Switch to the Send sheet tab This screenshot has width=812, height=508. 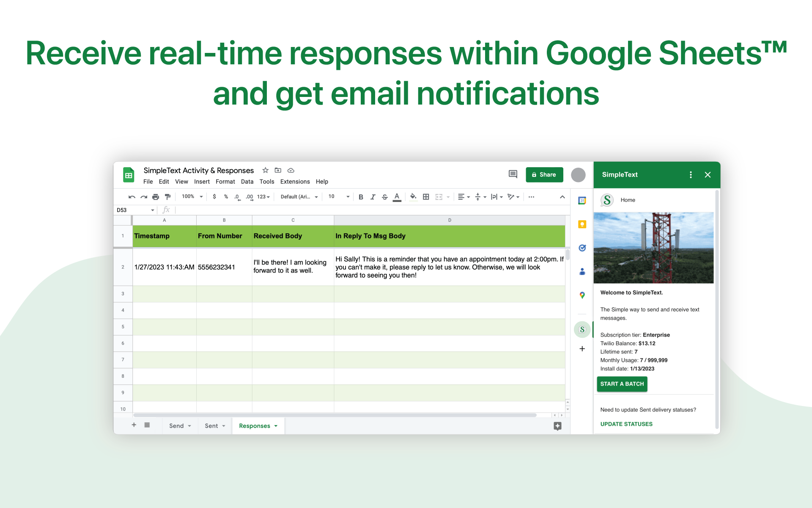pyautogui.click(x=180, y=426)
